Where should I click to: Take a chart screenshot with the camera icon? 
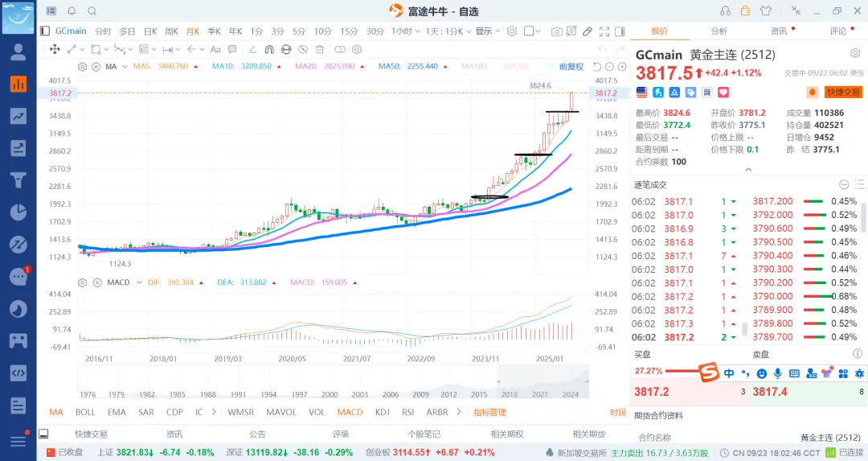coord(556,31)
